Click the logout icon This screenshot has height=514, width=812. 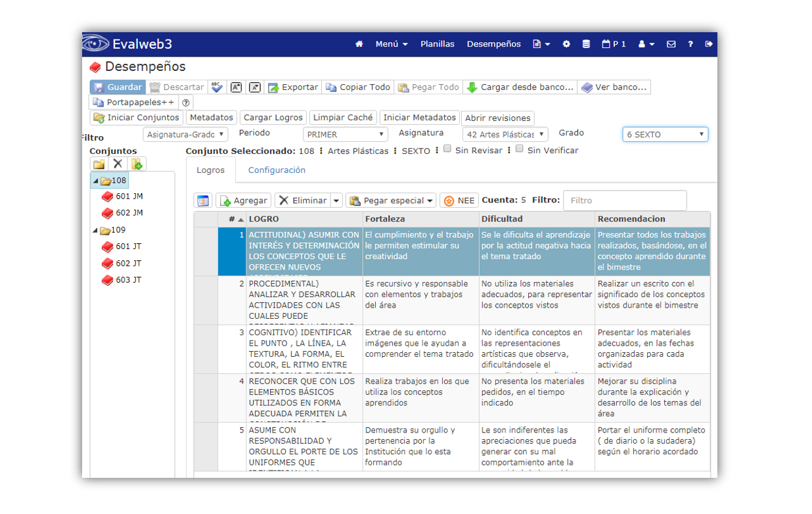pos(709,44)
